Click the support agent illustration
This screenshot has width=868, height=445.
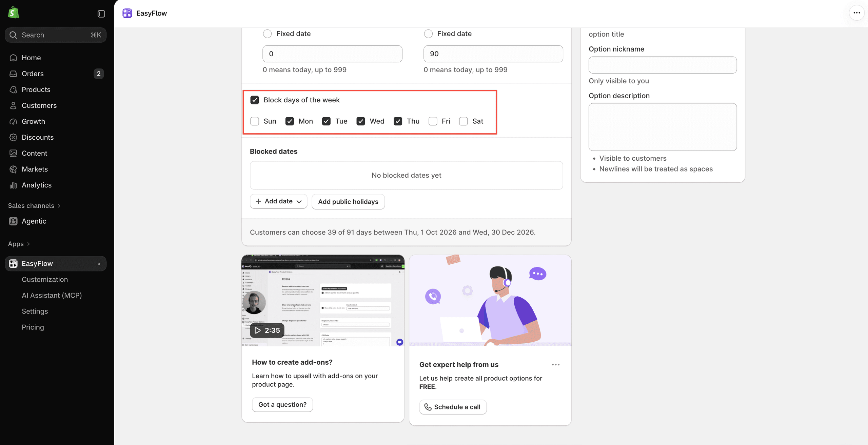coord(490,301)
